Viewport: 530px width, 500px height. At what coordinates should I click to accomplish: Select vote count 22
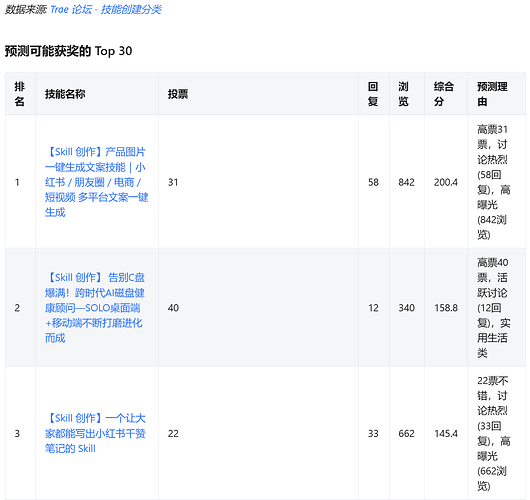click(x=173, y=433)
